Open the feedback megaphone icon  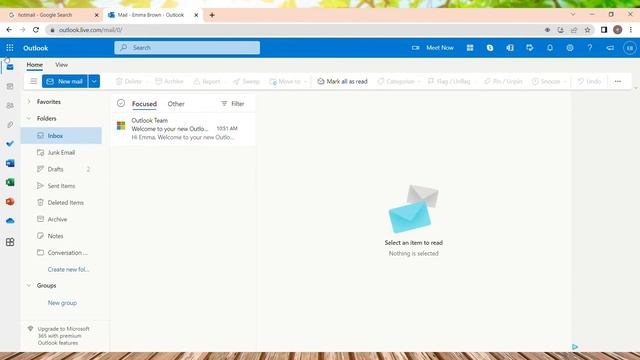(610, 48)
